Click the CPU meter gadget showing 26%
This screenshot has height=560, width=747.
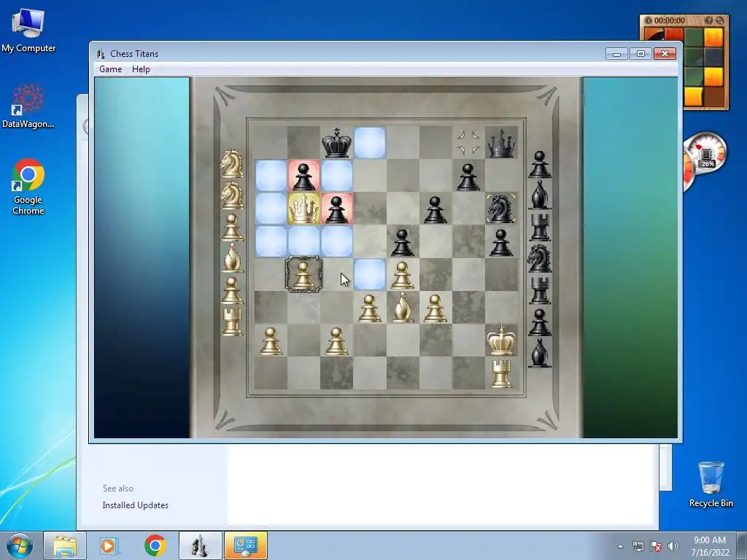(x=706, y=153)
